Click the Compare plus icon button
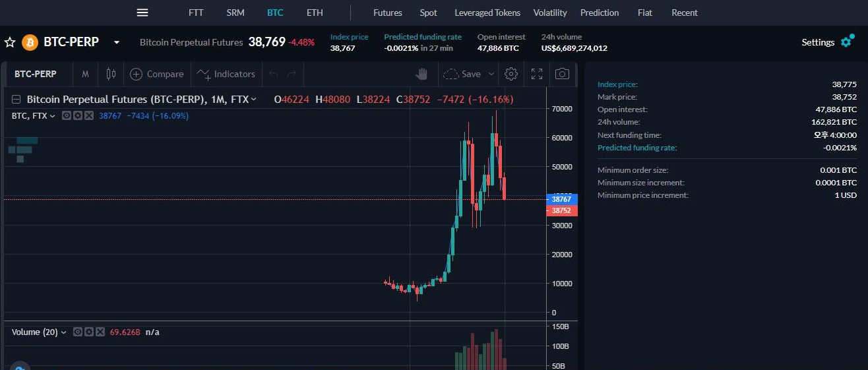Screen dimensions: 868x370 137,74
